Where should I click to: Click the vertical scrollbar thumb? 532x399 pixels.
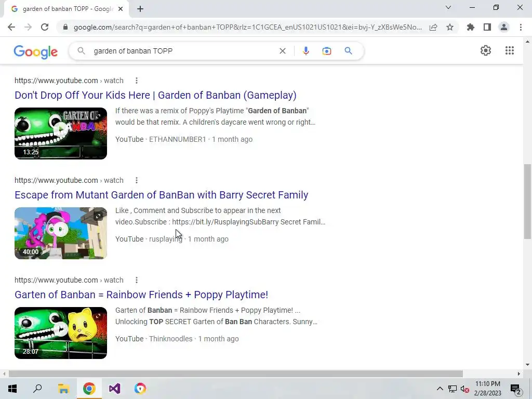click(527, 202)
